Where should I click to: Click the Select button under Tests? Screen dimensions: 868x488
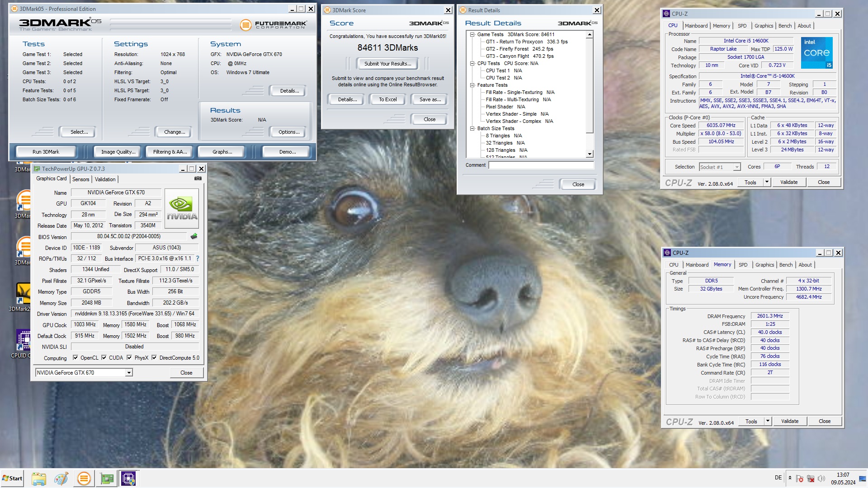(x=79, y=132)
